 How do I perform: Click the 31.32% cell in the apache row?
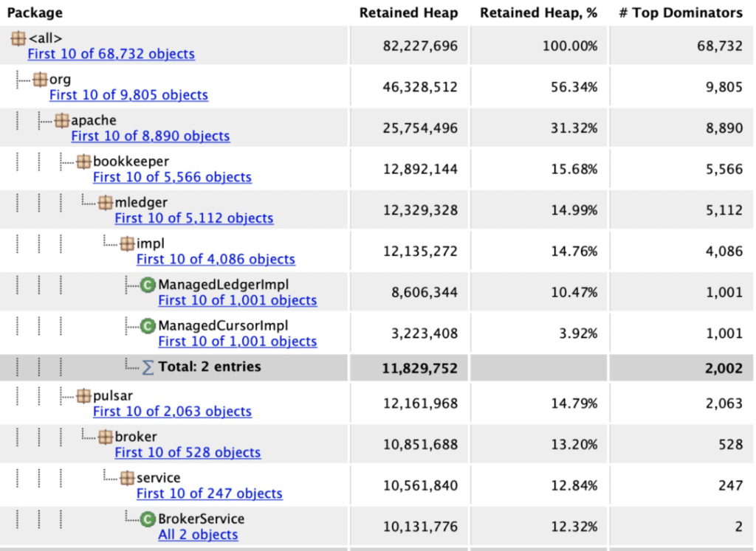click(574, 128)
